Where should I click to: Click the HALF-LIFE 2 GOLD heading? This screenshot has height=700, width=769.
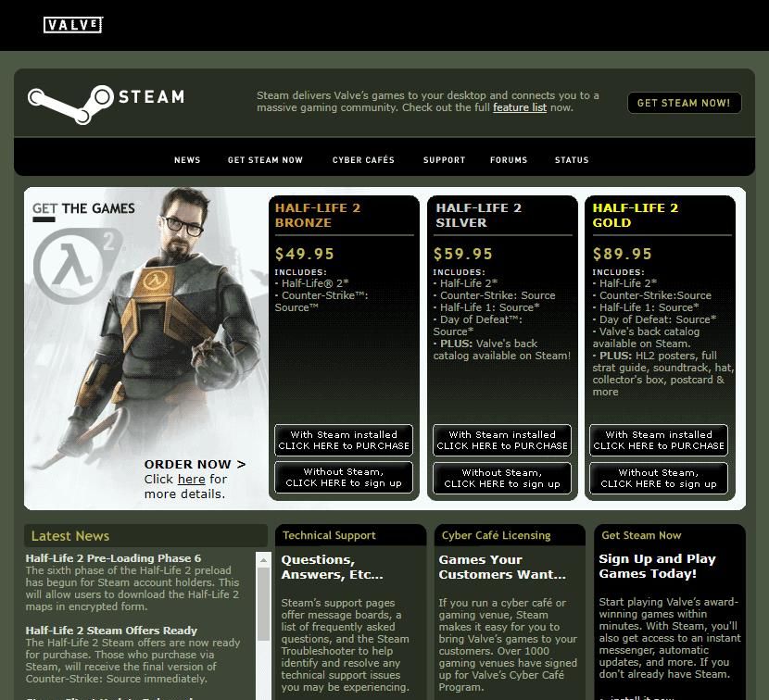[x=635, y=215]
